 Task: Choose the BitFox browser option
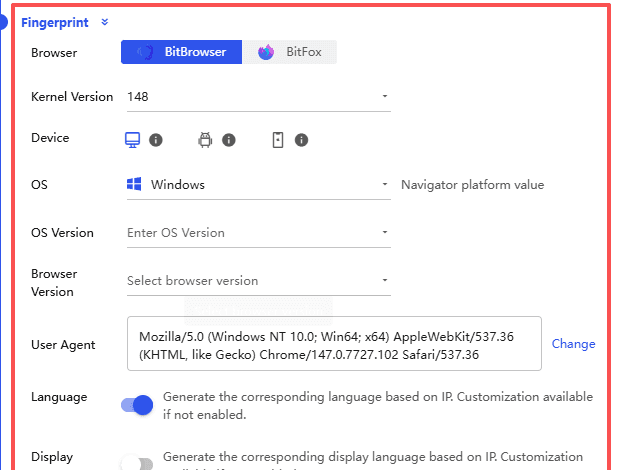point(289,52)
